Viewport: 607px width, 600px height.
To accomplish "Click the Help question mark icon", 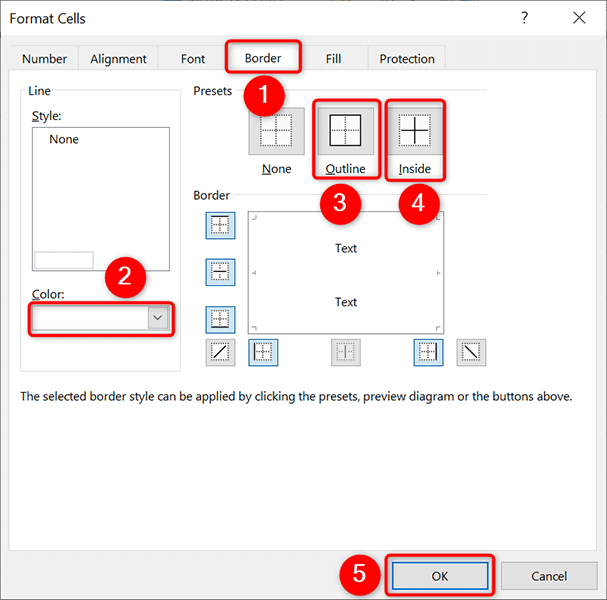I will click(x=525, y=18).
